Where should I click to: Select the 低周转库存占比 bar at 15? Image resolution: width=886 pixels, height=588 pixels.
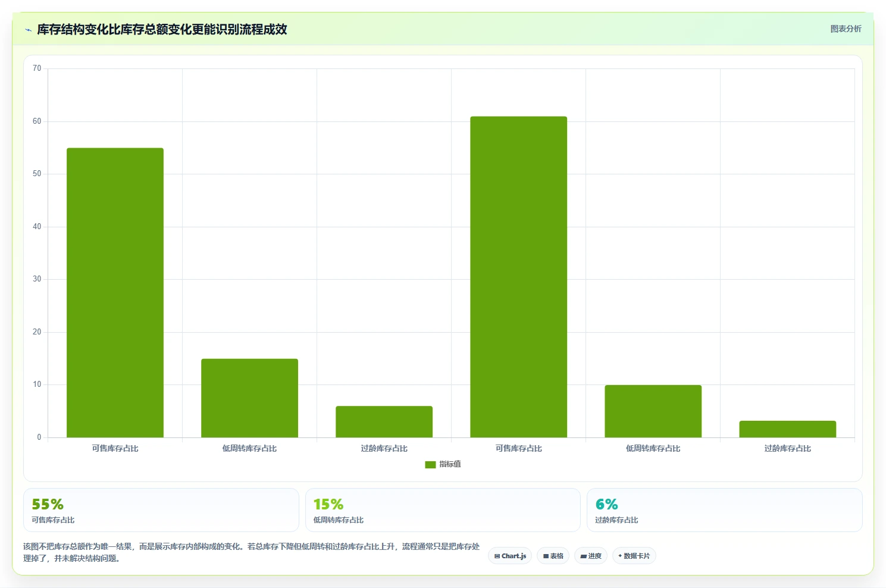[x=249, y=398]
